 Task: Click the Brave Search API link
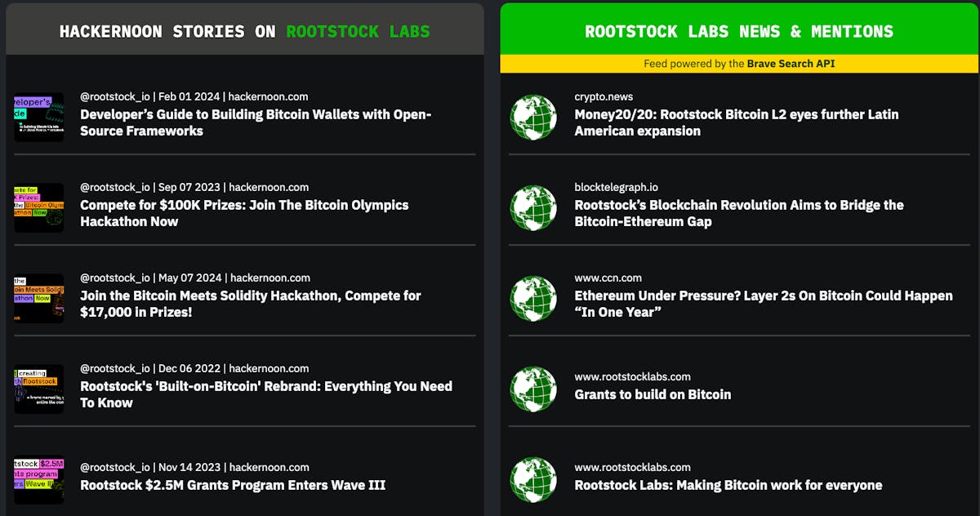click(789, 63)
